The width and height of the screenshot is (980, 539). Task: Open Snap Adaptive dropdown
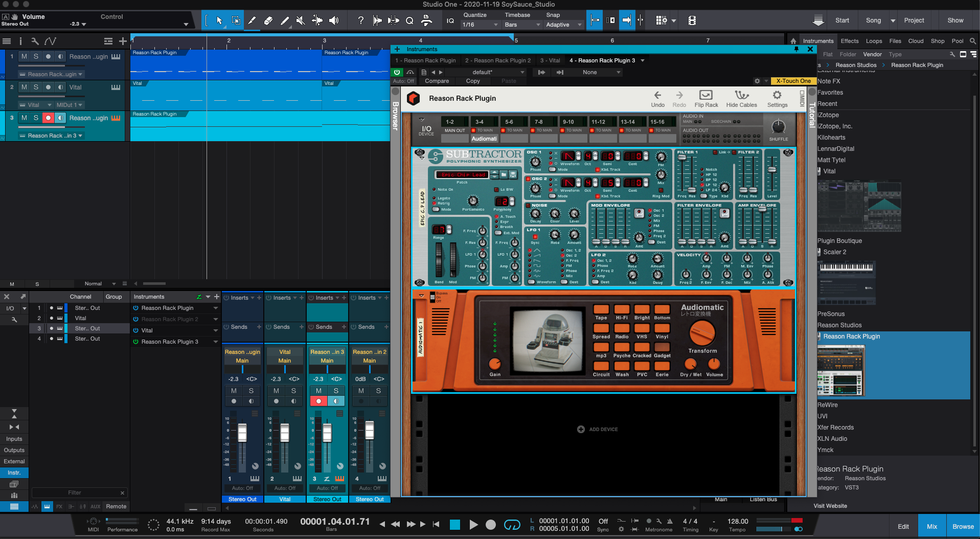point(564,25)
